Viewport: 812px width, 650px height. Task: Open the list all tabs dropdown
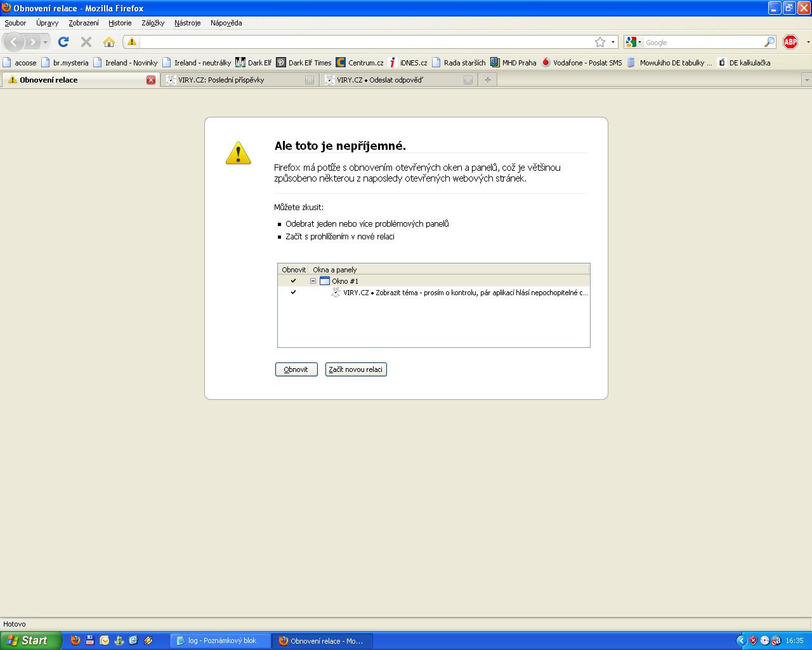coord(806,80)
